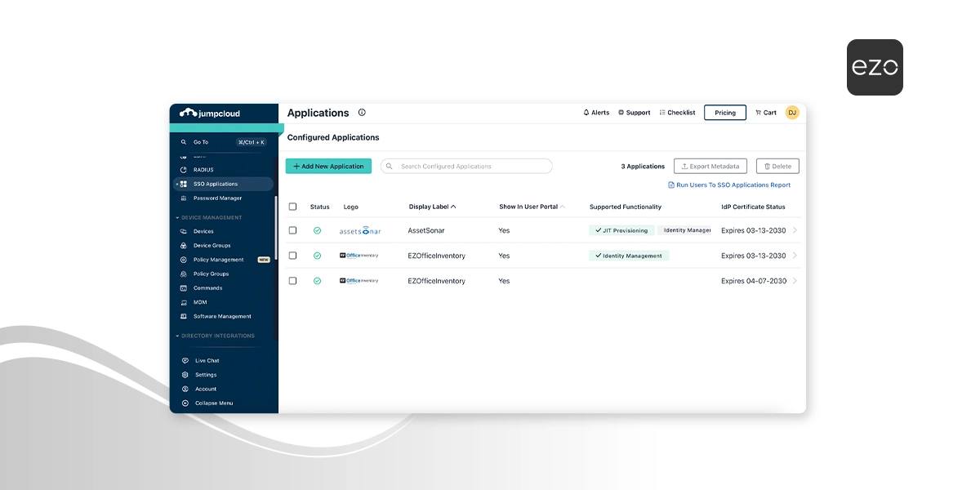Click the Checklist menu item
This screenshot has width=980, height=490.
[x=677, y=112]
